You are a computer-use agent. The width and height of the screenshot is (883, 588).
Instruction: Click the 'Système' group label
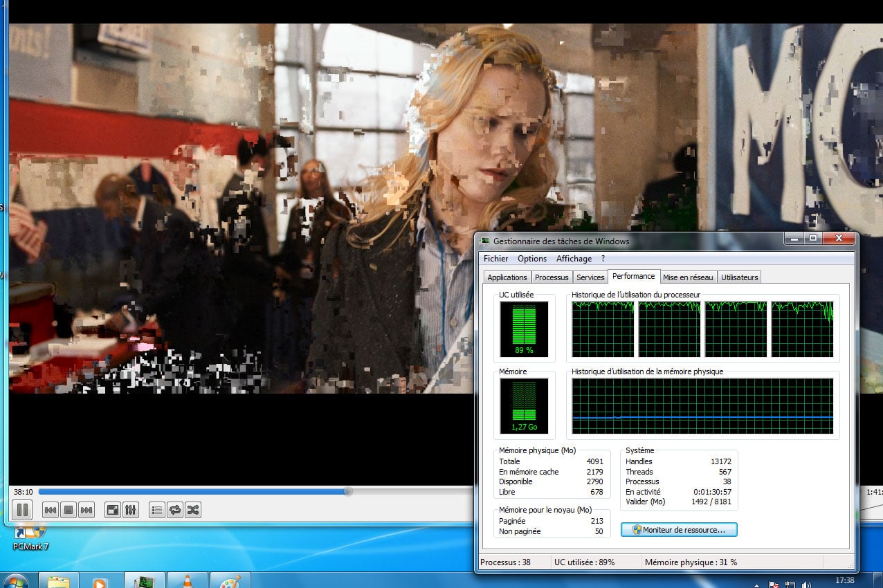[639, 450]
